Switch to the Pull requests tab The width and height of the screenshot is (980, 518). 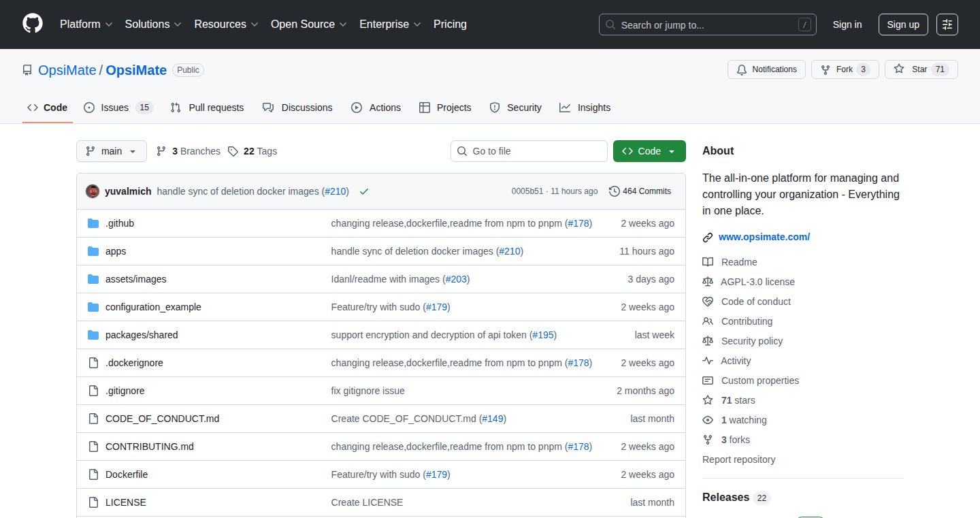[207, 108]
